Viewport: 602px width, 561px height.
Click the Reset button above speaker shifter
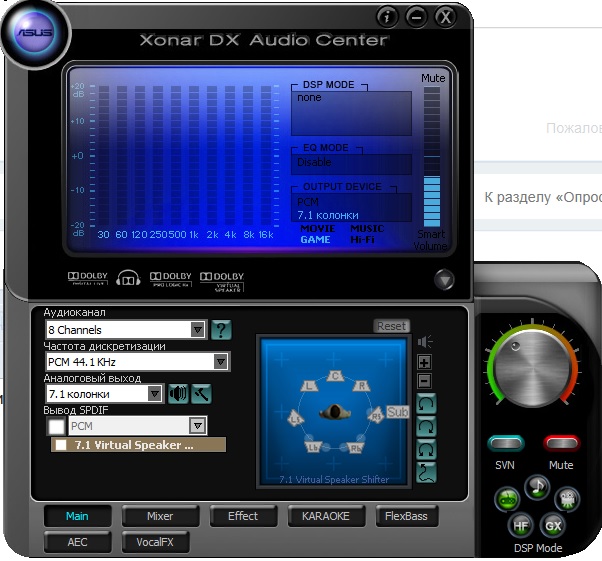392,326
